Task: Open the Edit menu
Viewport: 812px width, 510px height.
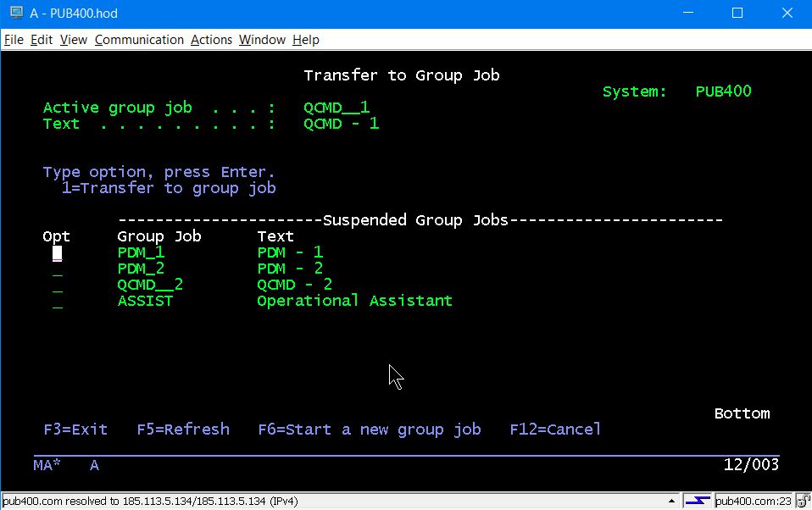Action: point(42,40)
